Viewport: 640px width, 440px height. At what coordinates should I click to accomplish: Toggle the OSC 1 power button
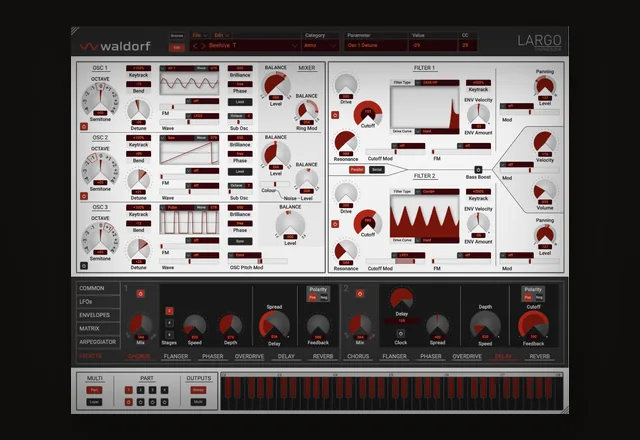[x=84, y=127]
